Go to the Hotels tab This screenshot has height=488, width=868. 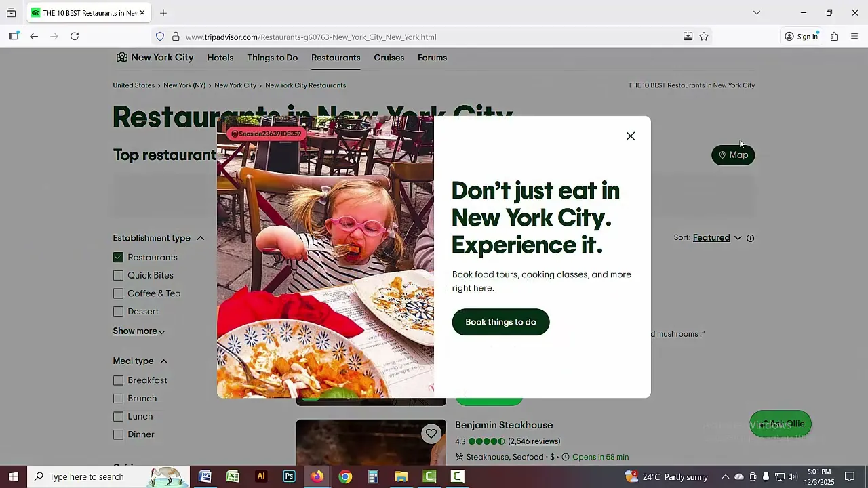pos(220,58)
